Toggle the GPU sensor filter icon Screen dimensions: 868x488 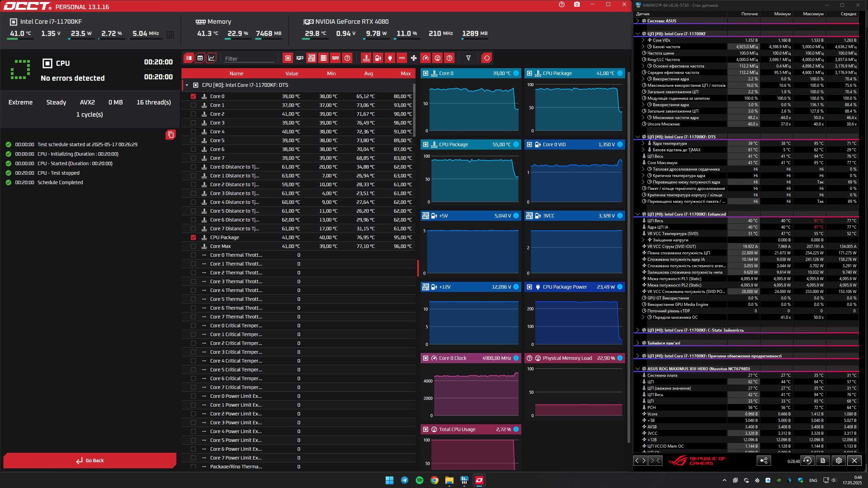click(x=300, y=58)
